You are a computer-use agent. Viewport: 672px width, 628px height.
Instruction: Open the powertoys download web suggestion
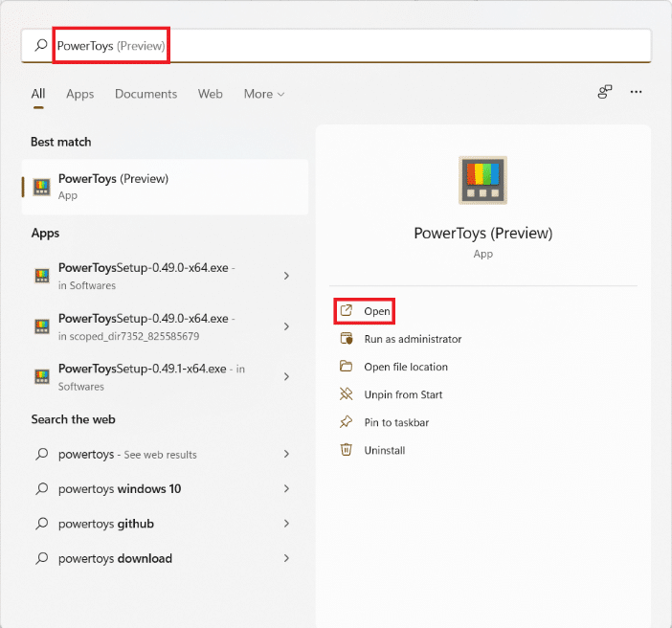coord(115,558)
